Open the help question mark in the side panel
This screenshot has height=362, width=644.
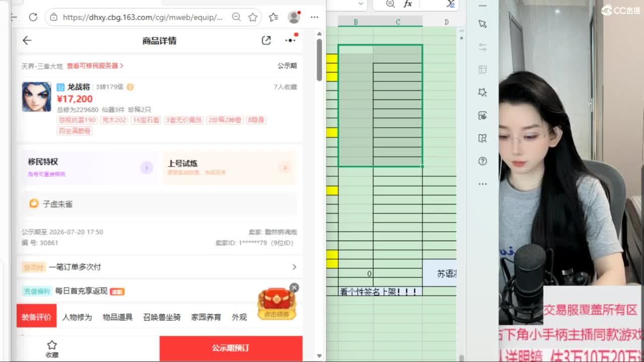pyautogui.click(x=482, y=161)
